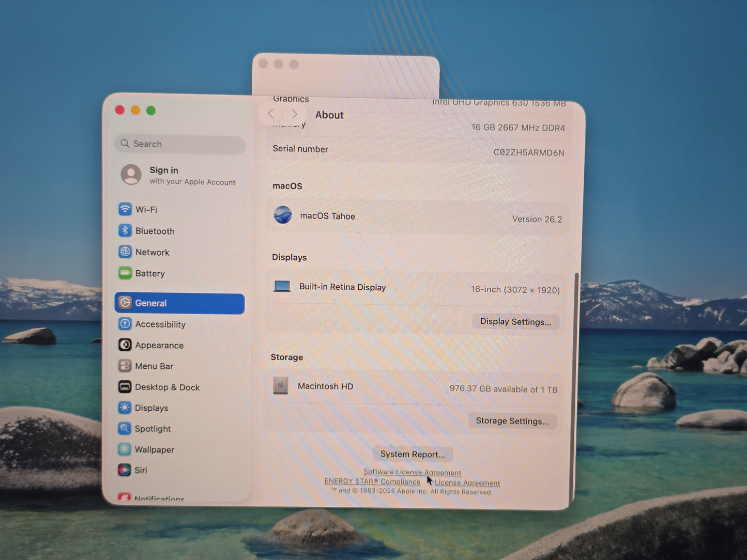Click the Apple Account avatar icon
The height and width of the screenshot is (560, 747).
click(x=131, y=175)
